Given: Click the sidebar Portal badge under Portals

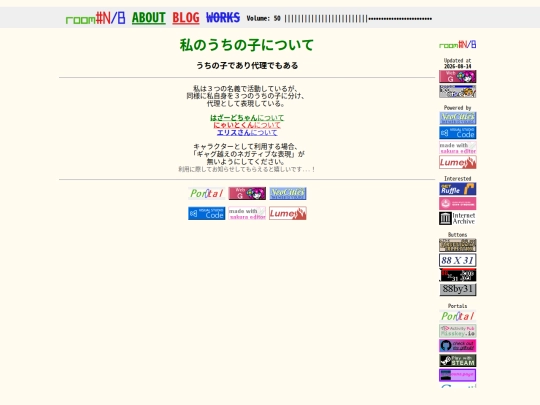Looking at the screenshot, I should click(x=458, y=316).
